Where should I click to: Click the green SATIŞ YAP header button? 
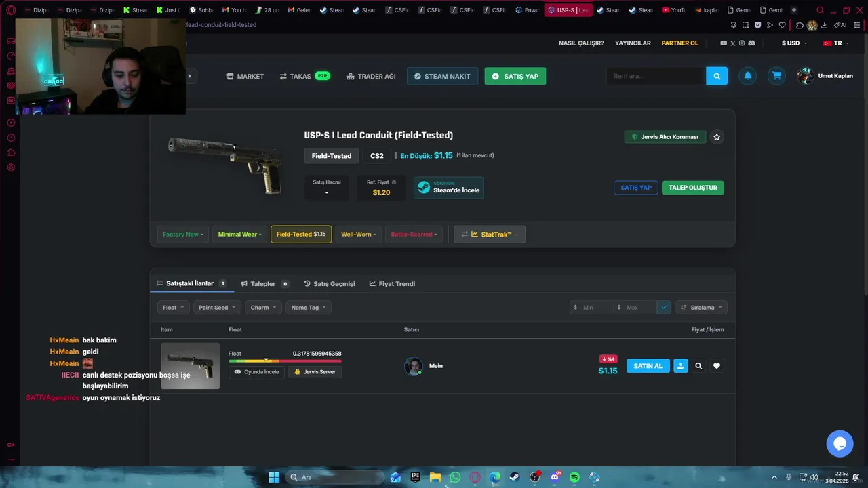point(515,76)
